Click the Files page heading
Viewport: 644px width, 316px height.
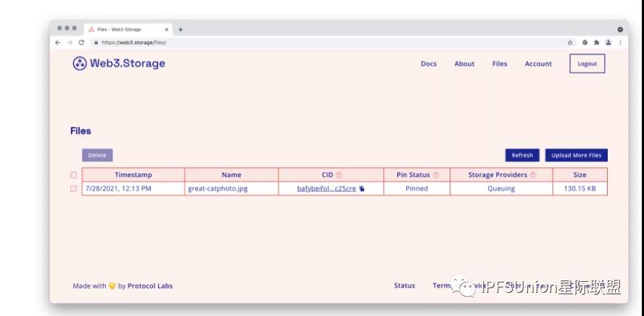point(80,131)
